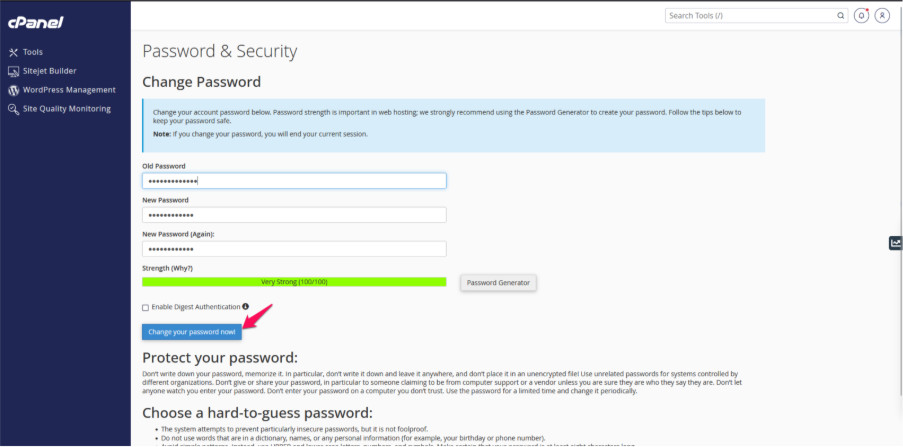Focus the Old Password field
Screen dimensions: 903x447
point(294,181)
